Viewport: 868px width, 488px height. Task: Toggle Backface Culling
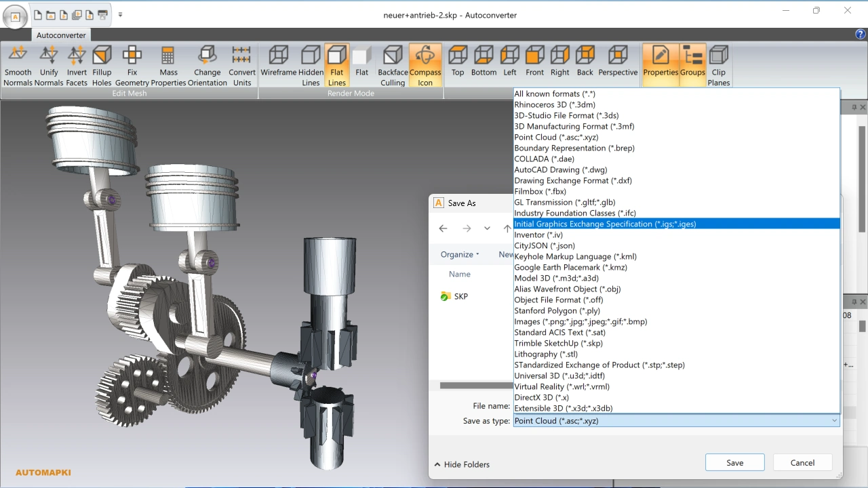[393, 66]
